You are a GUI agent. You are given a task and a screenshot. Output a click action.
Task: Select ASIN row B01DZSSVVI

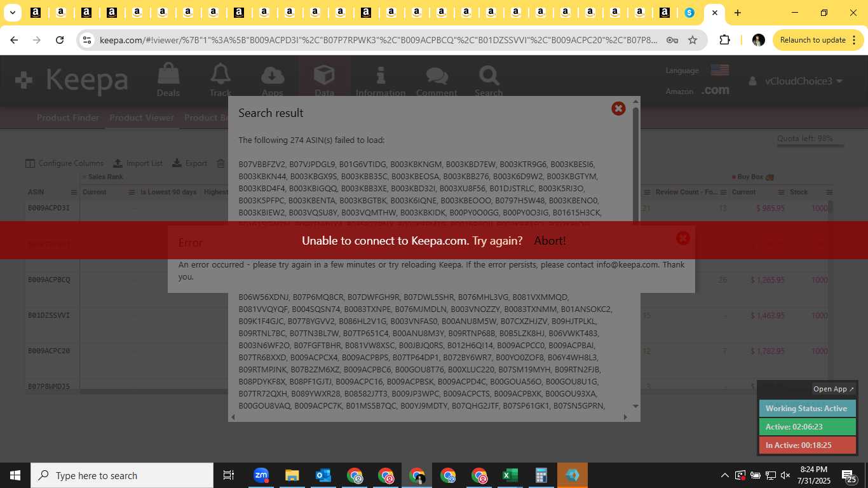click(x=49, y=315)
